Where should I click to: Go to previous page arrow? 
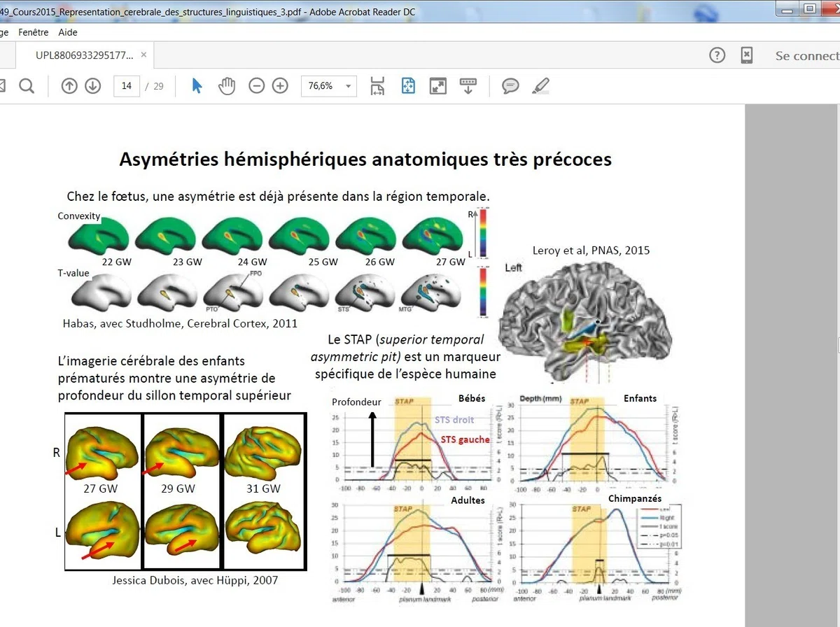[69, 86]
